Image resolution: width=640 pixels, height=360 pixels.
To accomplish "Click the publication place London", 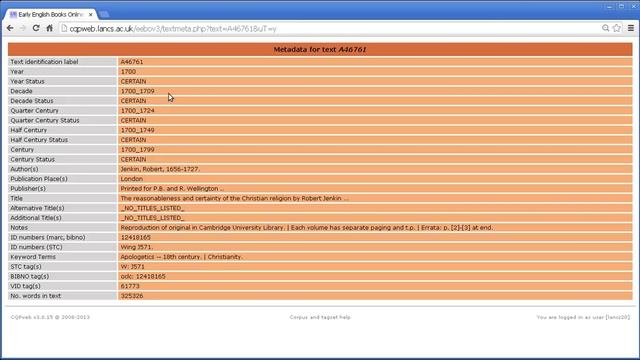I will tap(131, 179).
